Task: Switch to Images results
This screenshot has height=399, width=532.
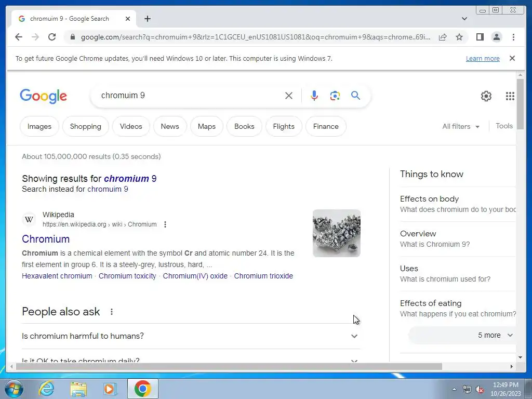Action: [39, 126]
